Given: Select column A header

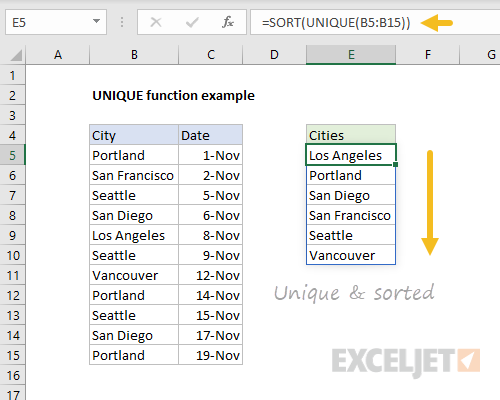Looking at the screenshot, I should 58,54.
